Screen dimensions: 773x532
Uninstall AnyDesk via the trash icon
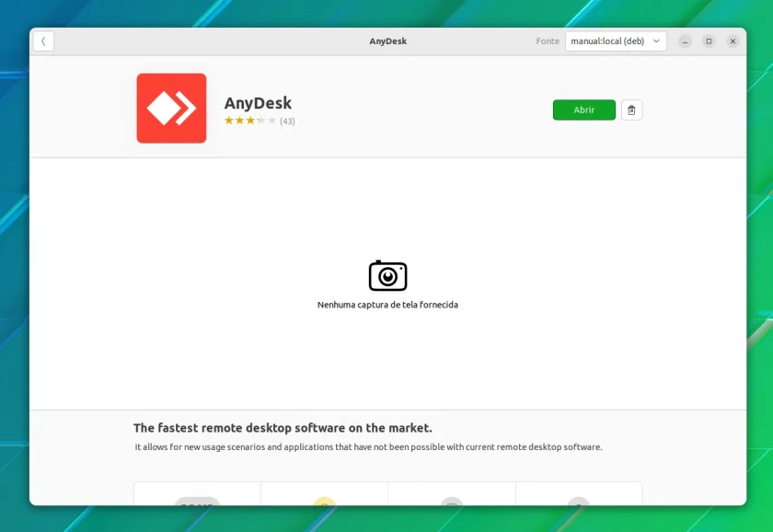pos(631,110)
